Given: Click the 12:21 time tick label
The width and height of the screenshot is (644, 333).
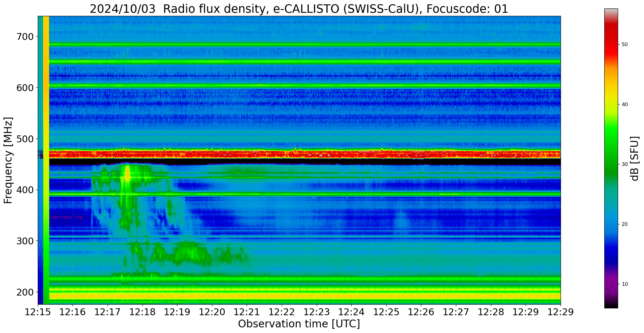Looking at the screenshot, I should pyautogui.click(x=247, y=312).
